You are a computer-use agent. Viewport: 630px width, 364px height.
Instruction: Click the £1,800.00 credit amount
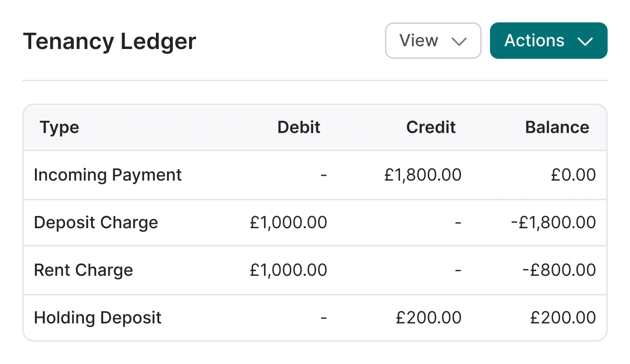[423, 175]
